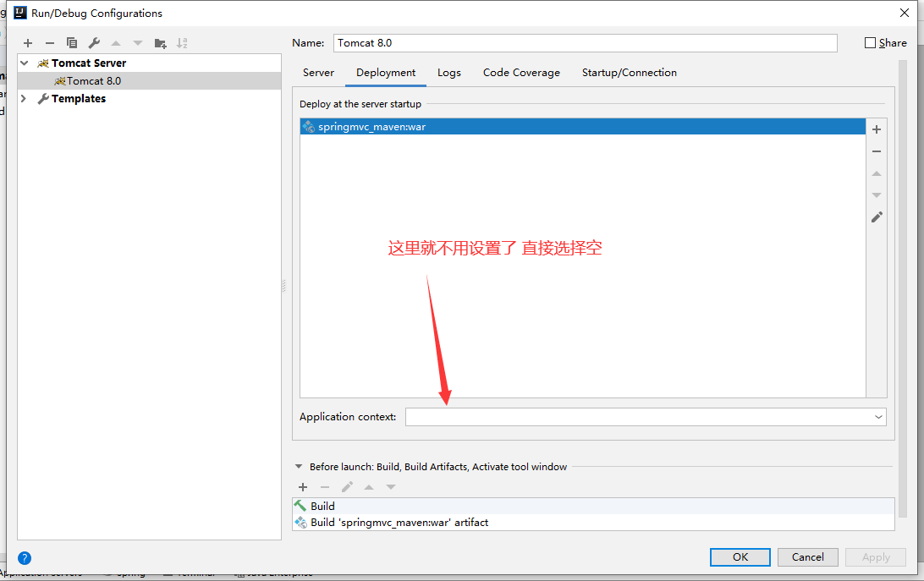The height and width of the screenshot is (581, 924).
Task: Move configuration down in the left toolbar
Action: [138, 43]
